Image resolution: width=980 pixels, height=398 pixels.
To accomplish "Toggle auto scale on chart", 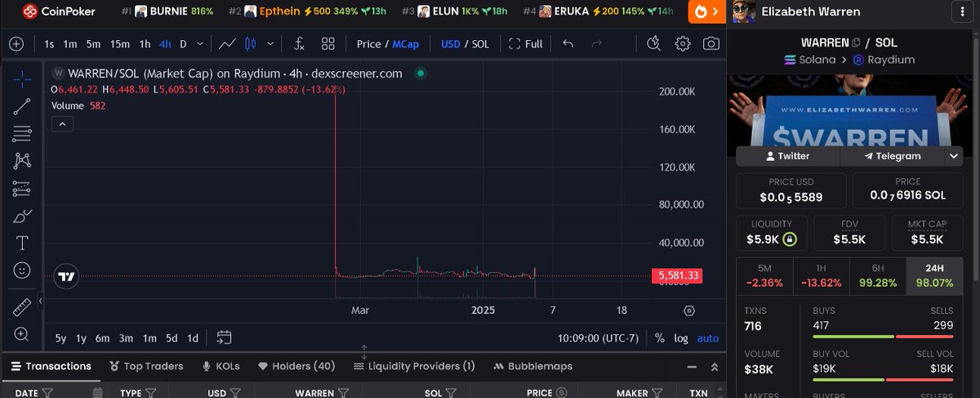I will coord(707,338).
